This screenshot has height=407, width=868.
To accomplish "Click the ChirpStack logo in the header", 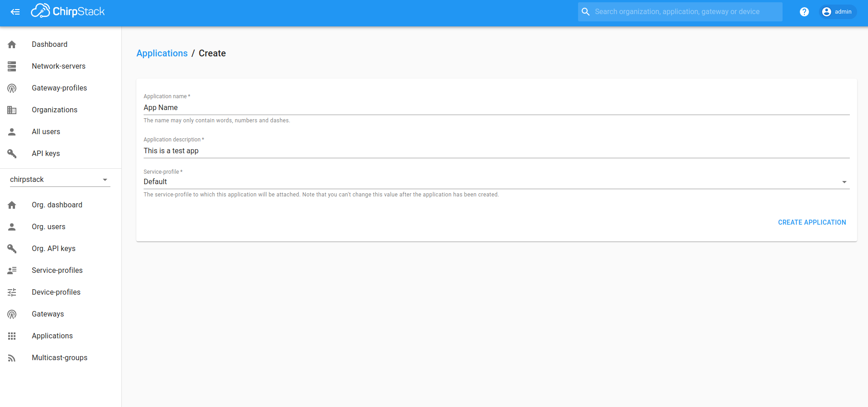I will click(68, 11).
